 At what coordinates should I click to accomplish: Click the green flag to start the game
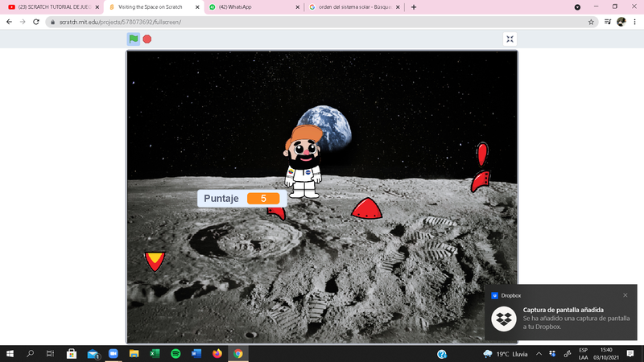pyautogui.click(x=134, y=39)
